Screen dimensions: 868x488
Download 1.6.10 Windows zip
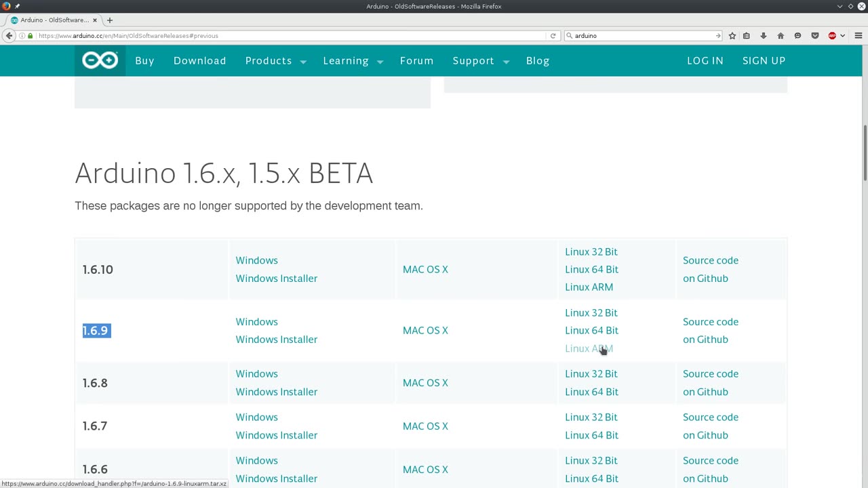(256, 260)
